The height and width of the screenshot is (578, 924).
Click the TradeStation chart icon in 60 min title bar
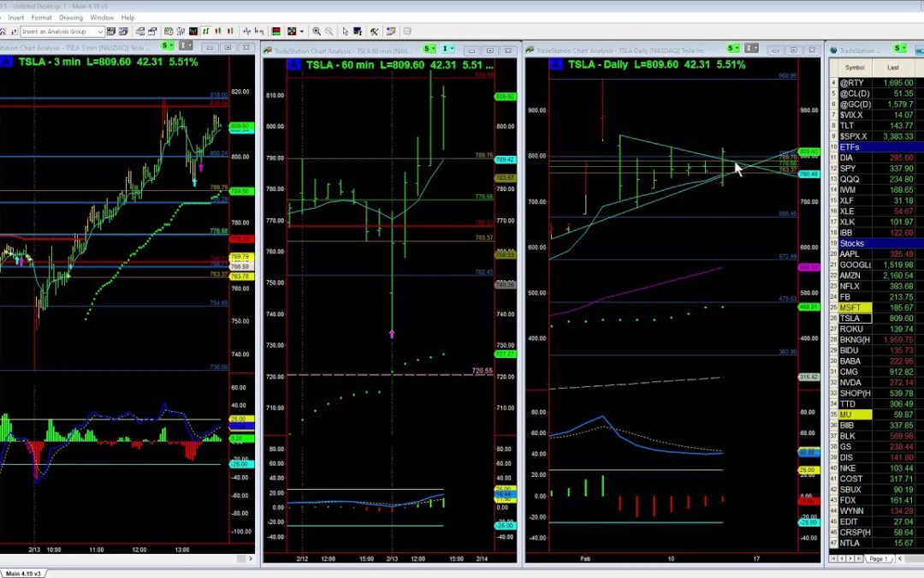(x=268, y=51)
